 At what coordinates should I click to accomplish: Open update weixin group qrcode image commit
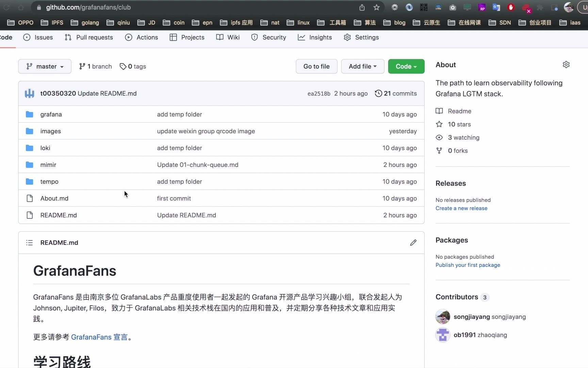coord(206,131)
